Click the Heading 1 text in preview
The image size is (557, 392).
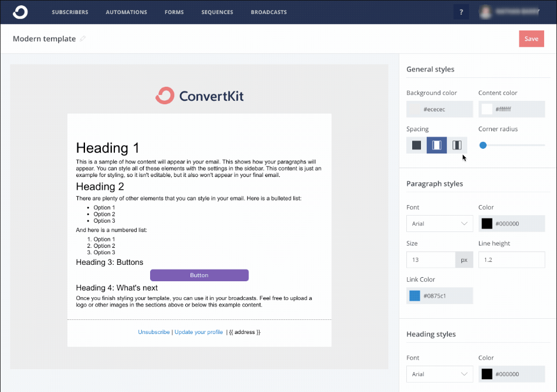107,148
